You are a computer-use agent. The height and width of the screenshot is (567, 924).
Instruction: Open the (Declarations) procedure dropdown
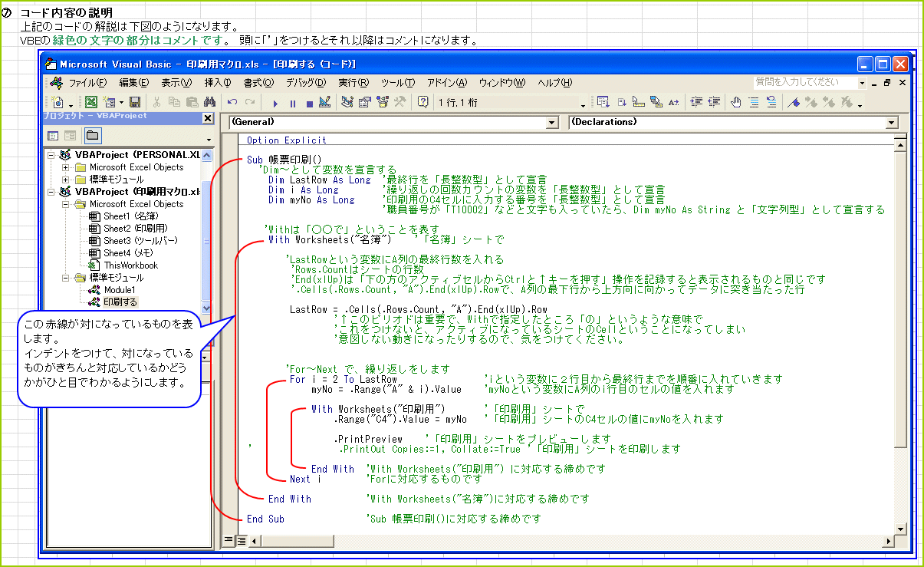tap(890, 123)
